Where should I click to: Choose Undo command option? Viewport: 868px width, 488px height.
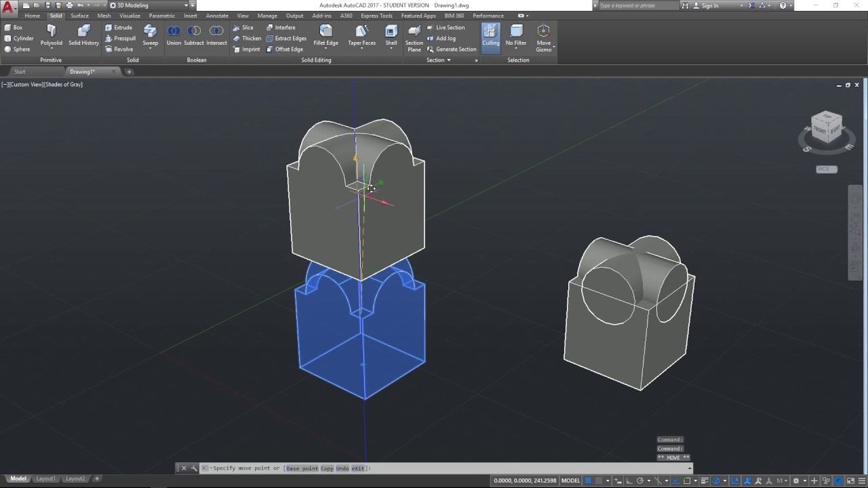coord(342,468)
